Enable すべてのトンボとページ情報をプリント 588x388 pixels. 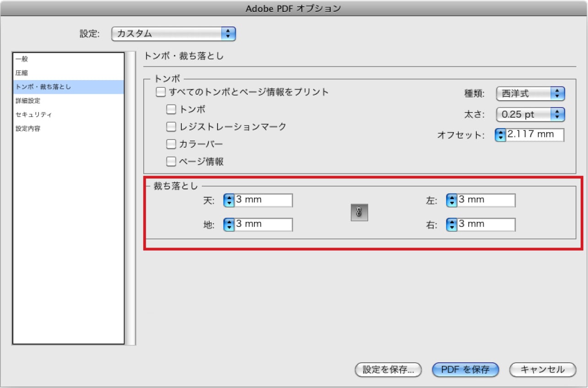tap(161, 92)
